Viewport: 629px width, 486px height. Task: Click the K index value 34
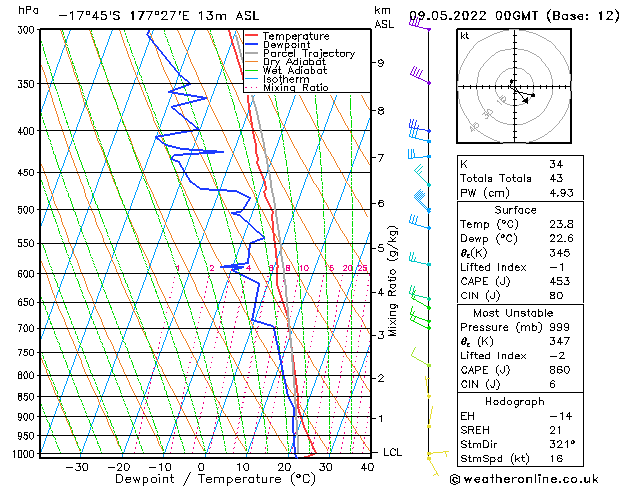(556, 164)
